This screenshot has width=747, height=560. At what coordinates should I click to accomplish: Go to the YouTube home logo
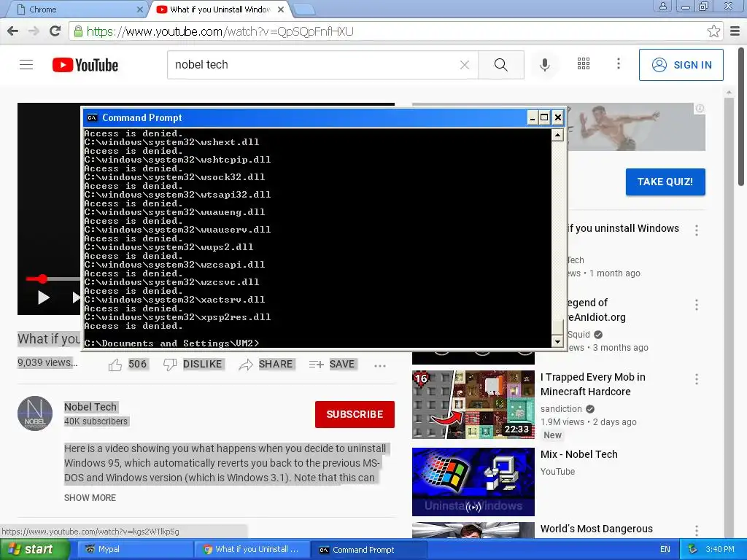coord(85,65)
